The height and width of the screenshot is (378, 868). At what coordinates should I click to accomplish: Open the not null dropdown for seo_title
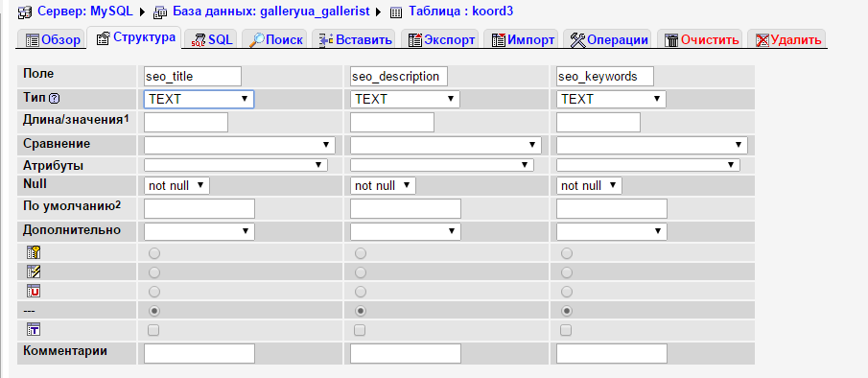pyautogui.click(x=176, y=186)
